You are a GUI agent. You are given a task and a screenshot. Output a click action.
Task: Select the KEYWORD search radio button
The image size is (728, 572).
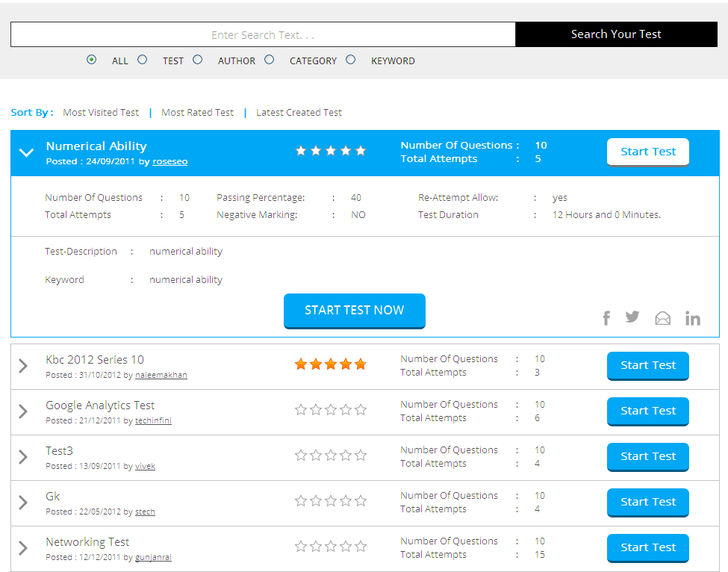(350, 60)
